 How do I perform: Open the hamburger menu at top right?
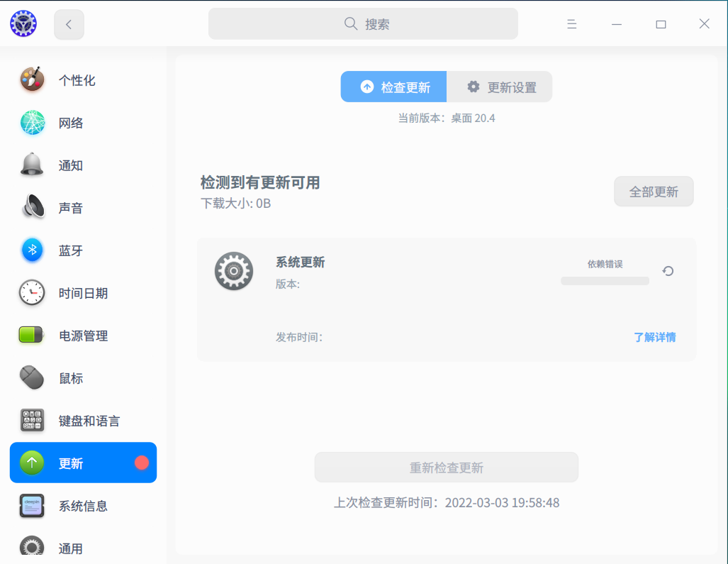click(571, 23)
